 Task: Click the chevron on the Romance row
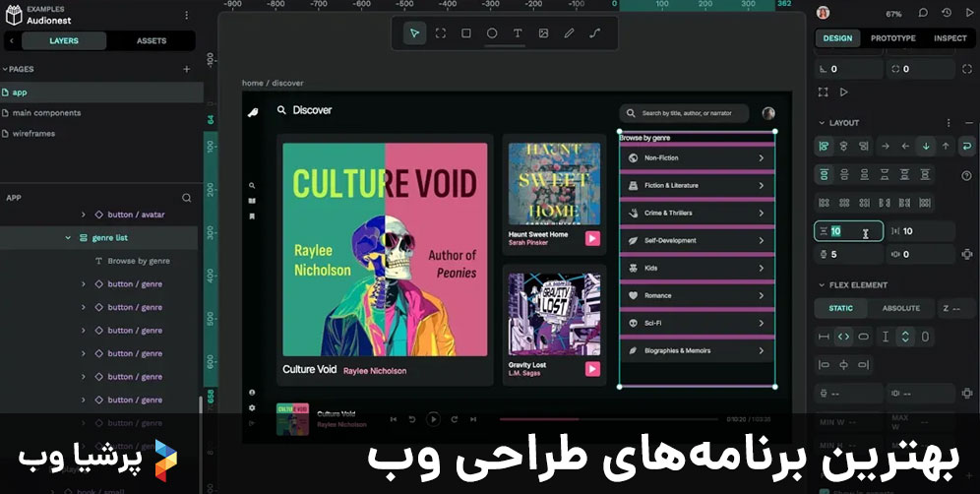(x=762, y=295)
